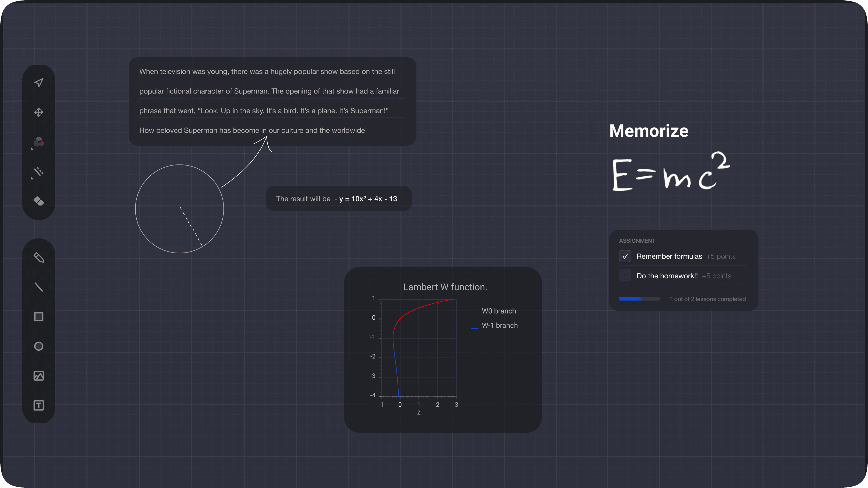The height and width of the screenshot is (488, 868).
Task: Click the result formula note card
Action: pos(339,199)
